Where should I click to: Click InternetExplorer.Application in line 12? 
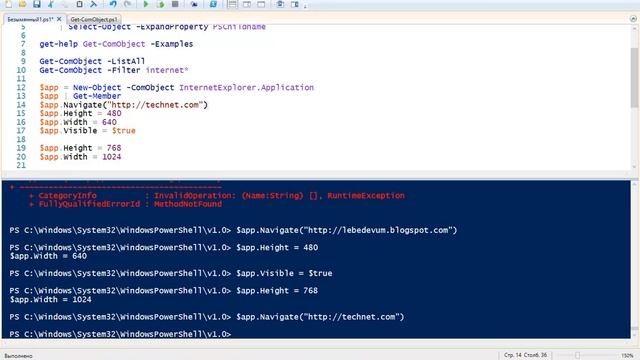point(247,87)
